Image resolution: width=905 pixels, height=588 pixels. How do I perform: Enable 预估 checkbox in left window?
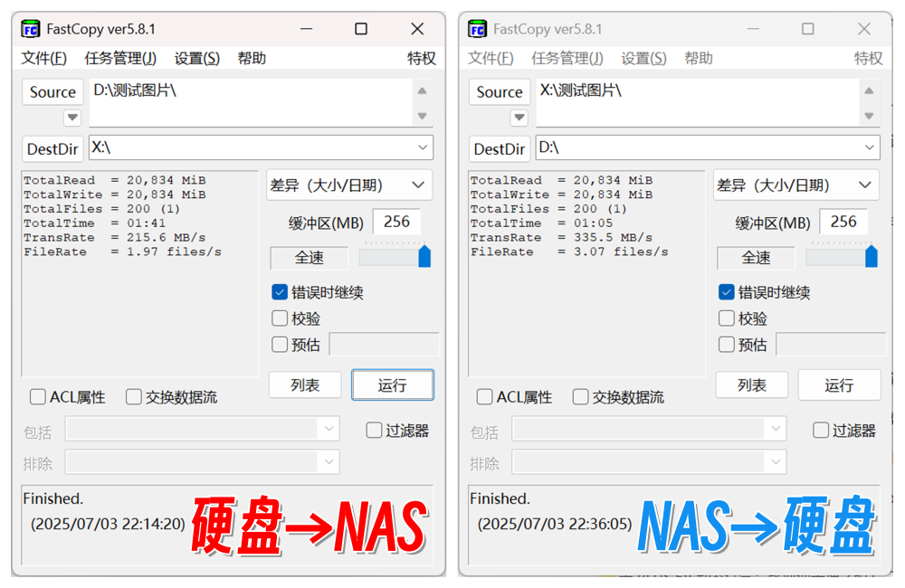point(280,345)
